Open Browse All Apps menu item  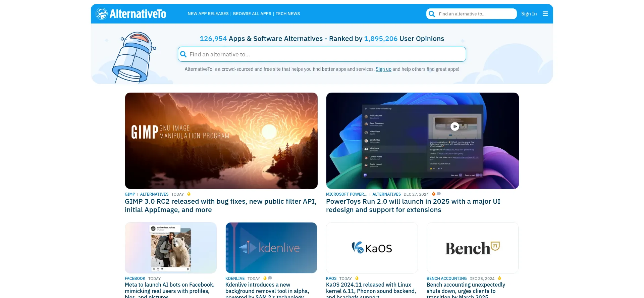[x=252, y=14]
